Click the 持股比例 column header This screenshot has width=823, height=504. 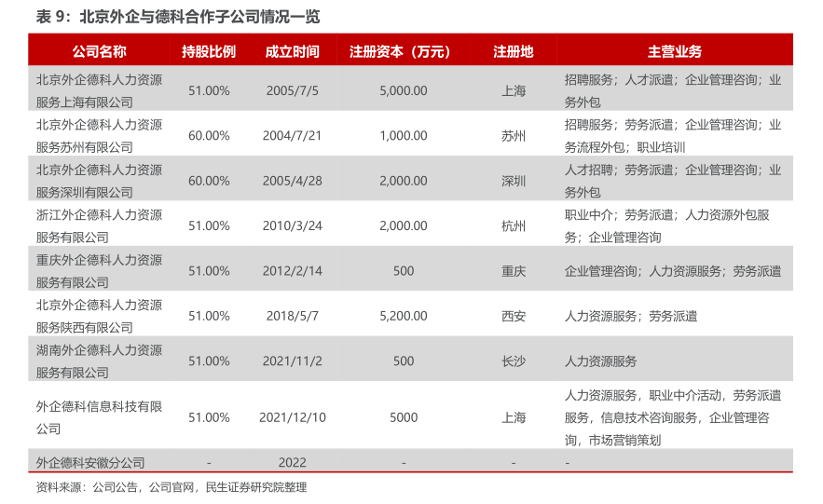(209, 51)
